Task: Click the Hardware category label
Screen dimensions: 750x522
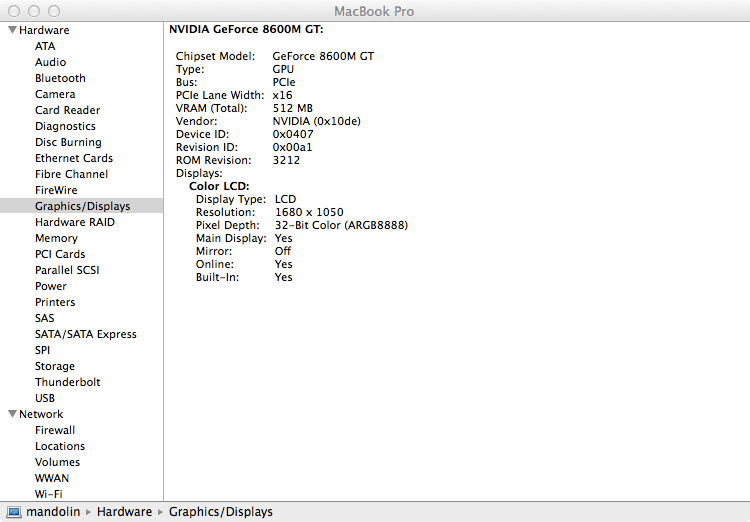Action: click(x=44, y=30)
